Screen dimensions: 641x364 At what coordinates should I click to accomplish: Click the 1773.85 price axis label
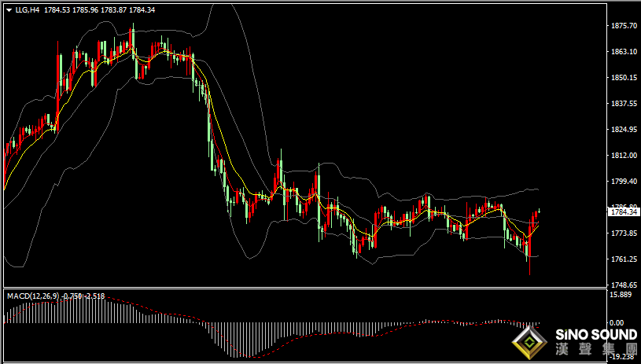coord(623,233)
